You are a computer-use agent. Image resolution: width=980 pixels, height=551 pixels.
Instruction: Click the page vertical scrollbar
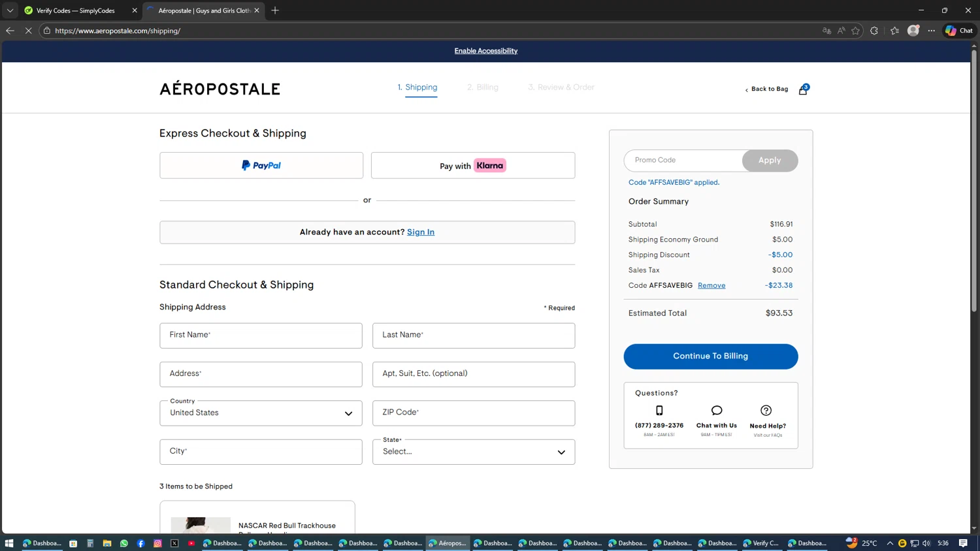point(974,180)
